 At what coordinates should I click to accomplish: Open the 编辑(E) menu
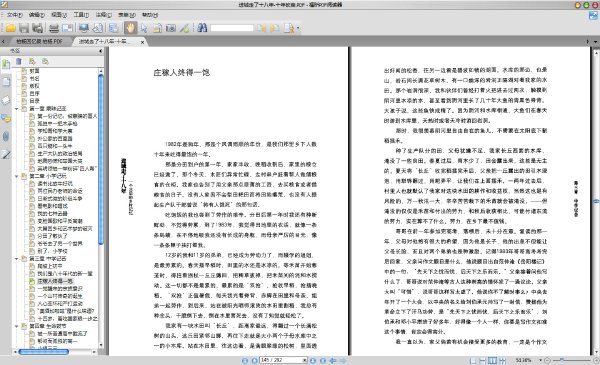[x=37, y=15]
